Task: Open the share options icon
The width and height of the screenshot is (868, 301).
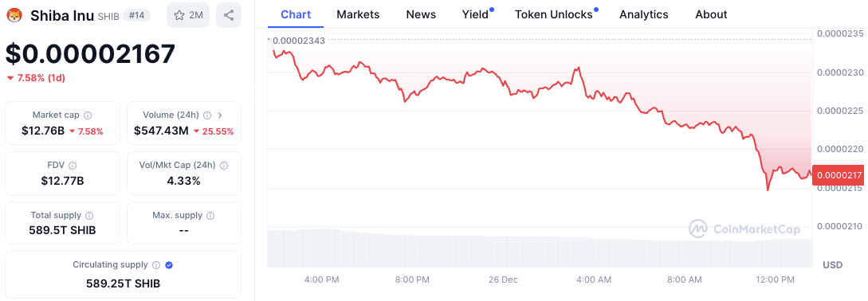Action: pos(229,15)
